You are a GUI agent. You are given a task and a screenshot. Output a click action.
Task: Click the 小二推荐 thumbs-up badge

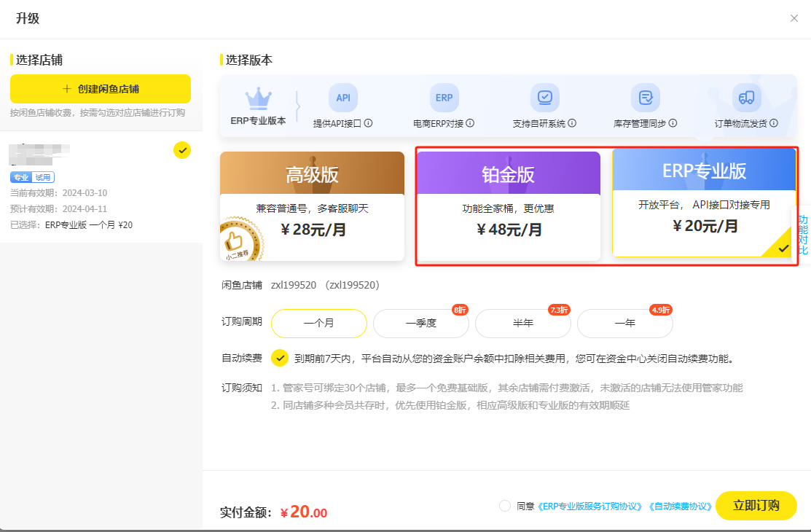pos(240,240)
